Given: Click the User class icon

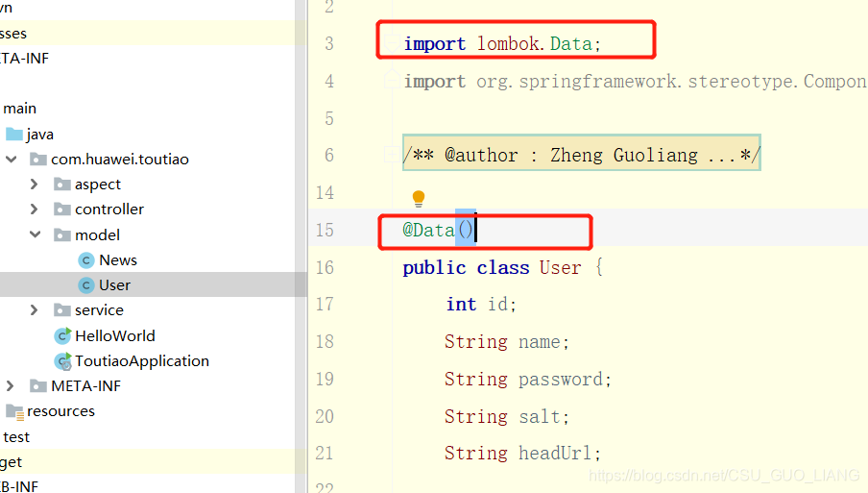Looking at the screenshot, I should (x=86, y=285).
